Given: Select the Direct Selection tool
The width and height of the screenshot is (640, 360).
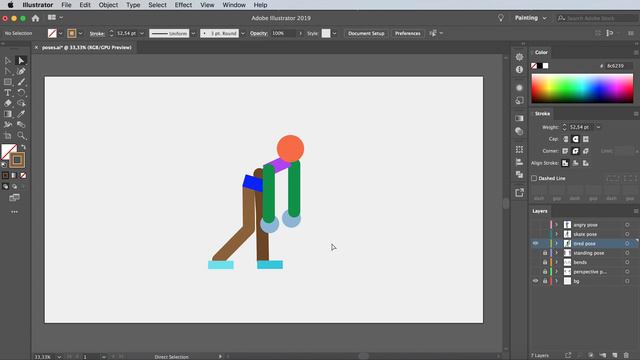Looking at the screenshot, I should click(x=21, y=60).
